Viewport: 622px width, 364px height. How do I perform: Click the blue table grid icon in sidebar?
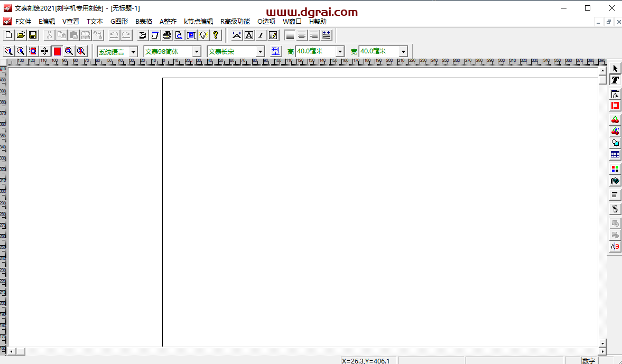click(615, 155)
